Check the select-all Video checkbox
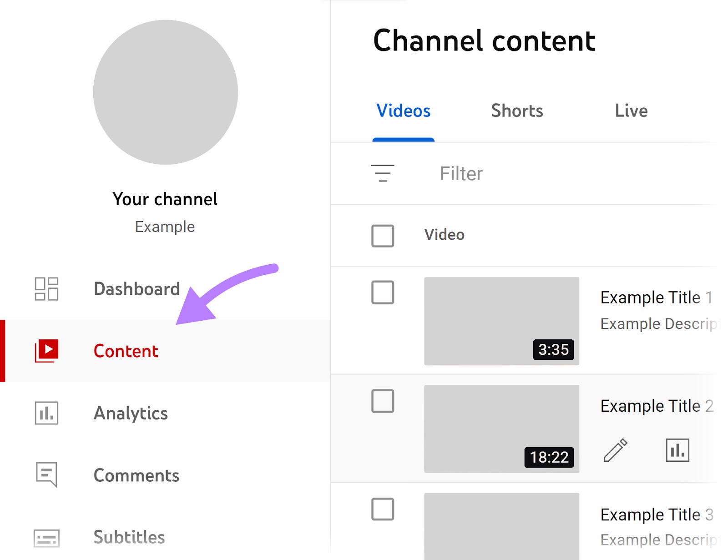728x560 pixels. point(383,236)
